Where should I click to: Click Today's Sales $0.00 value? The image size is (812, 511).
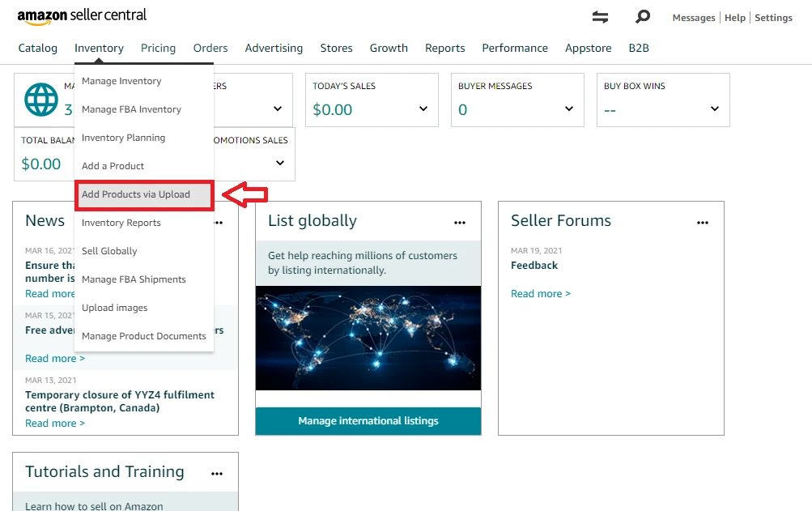(333, 109)
